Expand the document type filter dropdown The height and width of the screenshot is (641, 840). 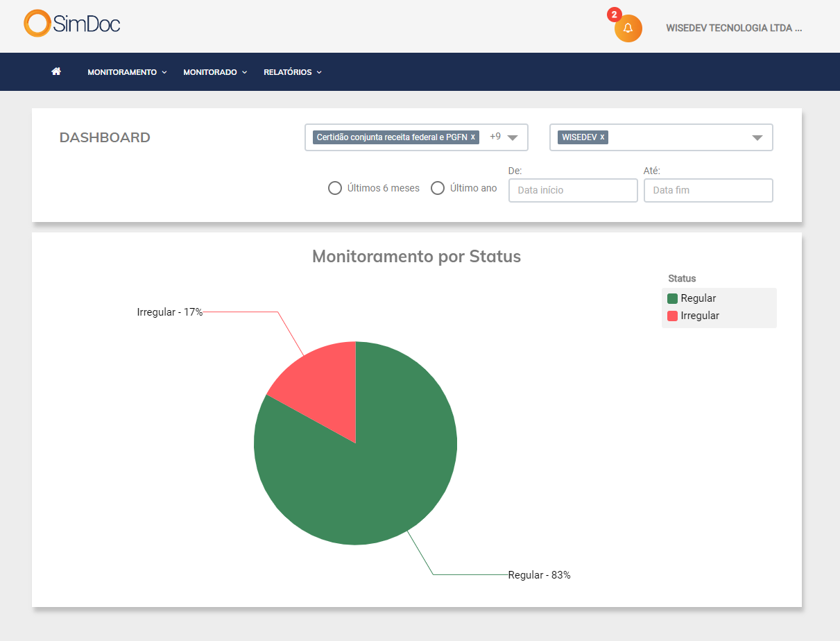coord(514,137)
